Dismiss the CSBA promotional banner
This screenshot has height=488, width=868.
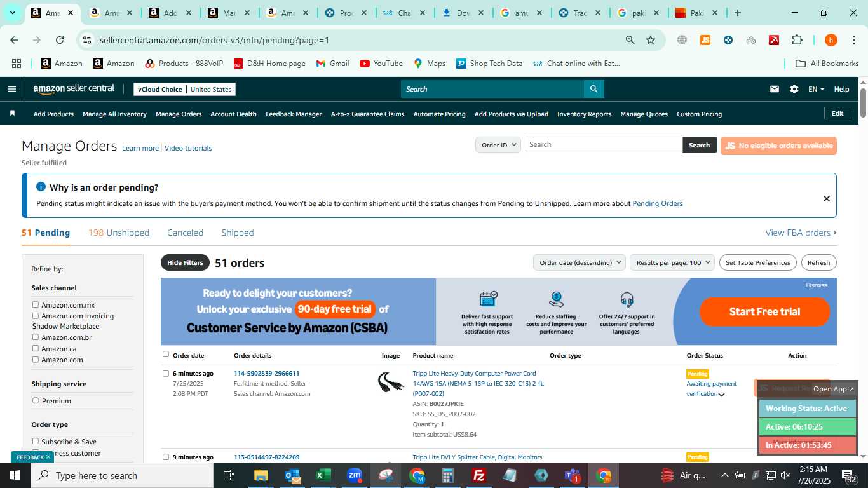click(x=816, y=285)
